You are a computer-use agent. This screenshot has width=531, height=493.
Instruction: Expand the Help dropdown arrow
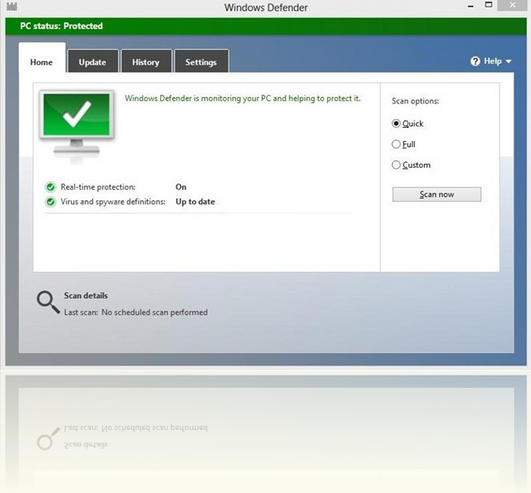[508, 61]
